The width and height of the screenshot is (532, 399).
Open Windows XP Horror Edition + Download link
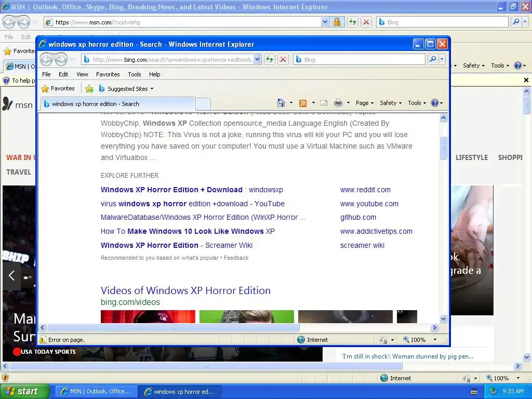point(192,190)
